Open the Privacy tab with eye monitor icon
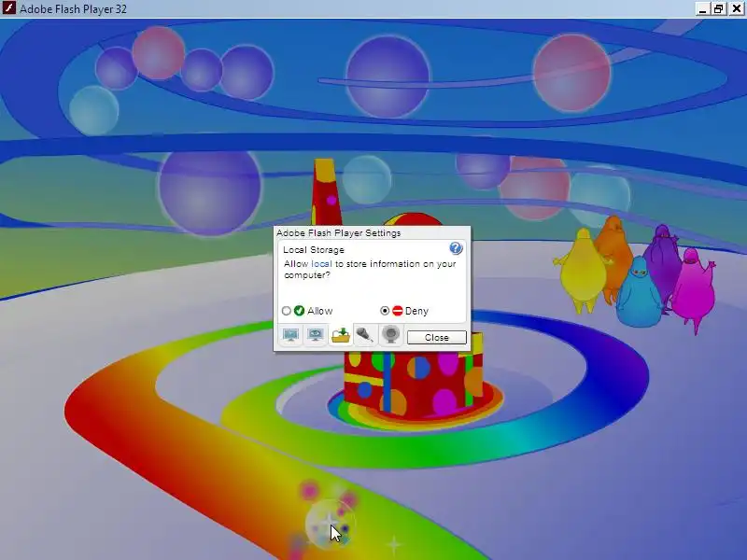This screenshot has width=747, height=560. click(x=316, y=335)
